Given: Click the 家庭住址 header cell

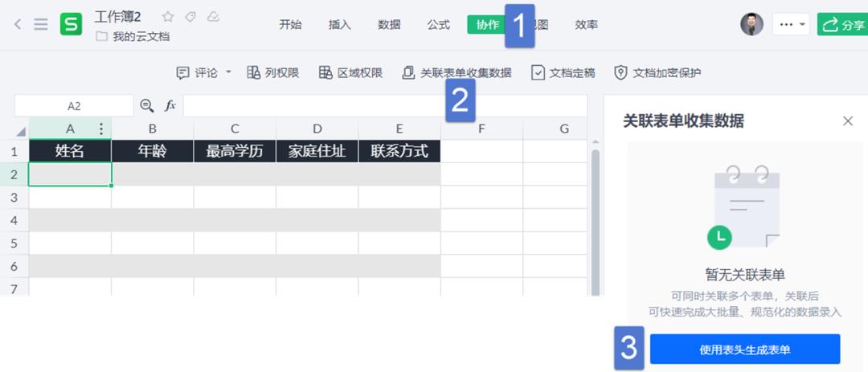Looking at the screenshot, I should (x=317, y=151).
